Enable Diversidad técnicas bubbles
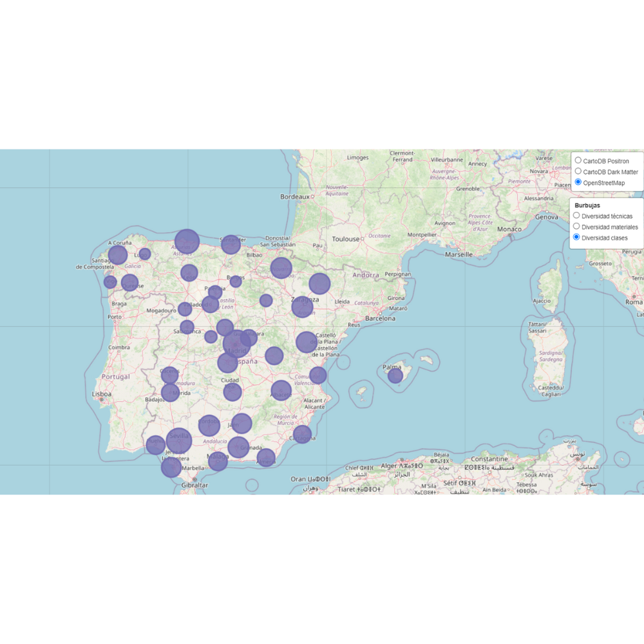 tap(578, 214)
